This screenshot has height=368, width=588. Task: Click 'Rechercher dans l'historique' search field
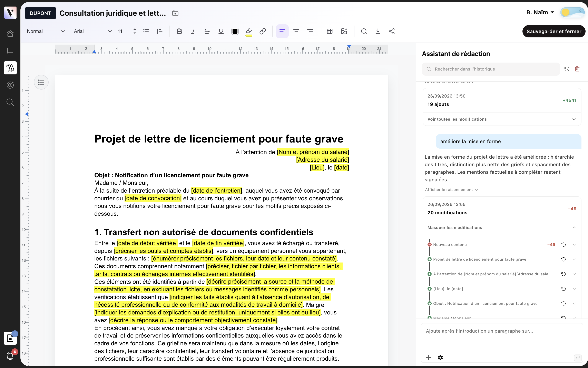[491, 69]
